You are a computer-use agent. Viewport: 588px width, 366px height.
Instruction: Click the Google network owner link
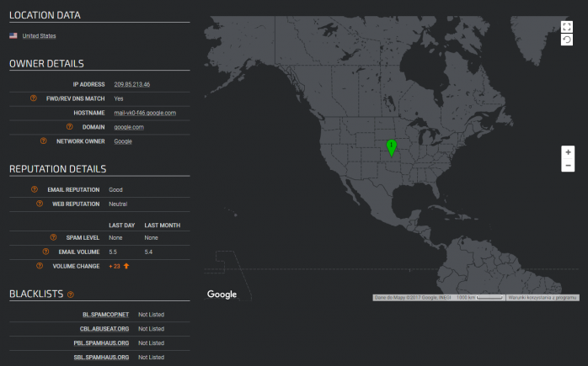[x=123, y=141]
